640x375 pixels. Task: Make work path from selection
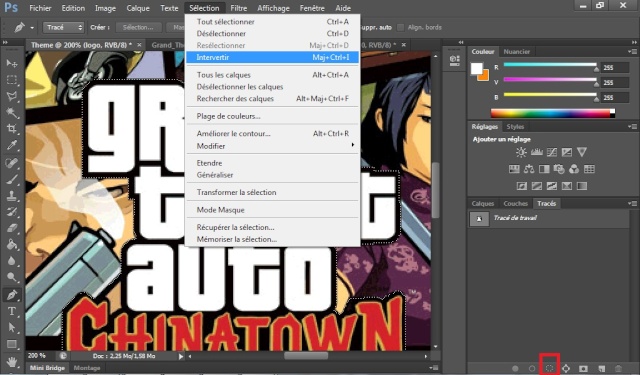[566, 368]
